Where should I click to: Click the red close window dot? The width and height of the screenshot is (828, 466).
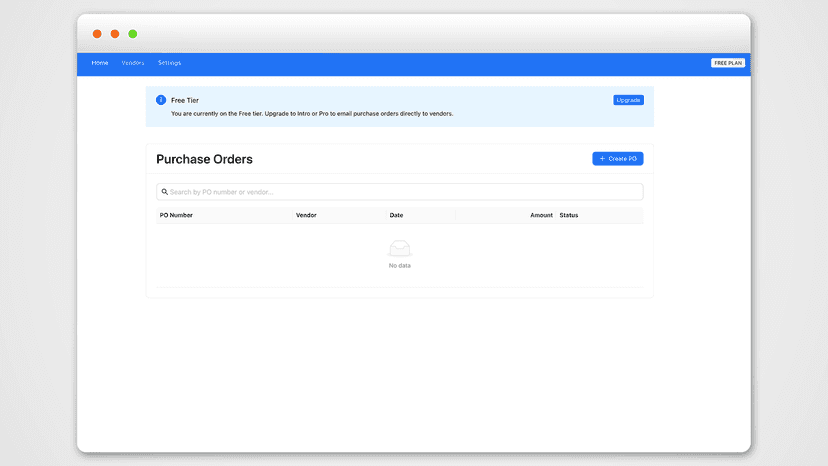coord(97,34)
